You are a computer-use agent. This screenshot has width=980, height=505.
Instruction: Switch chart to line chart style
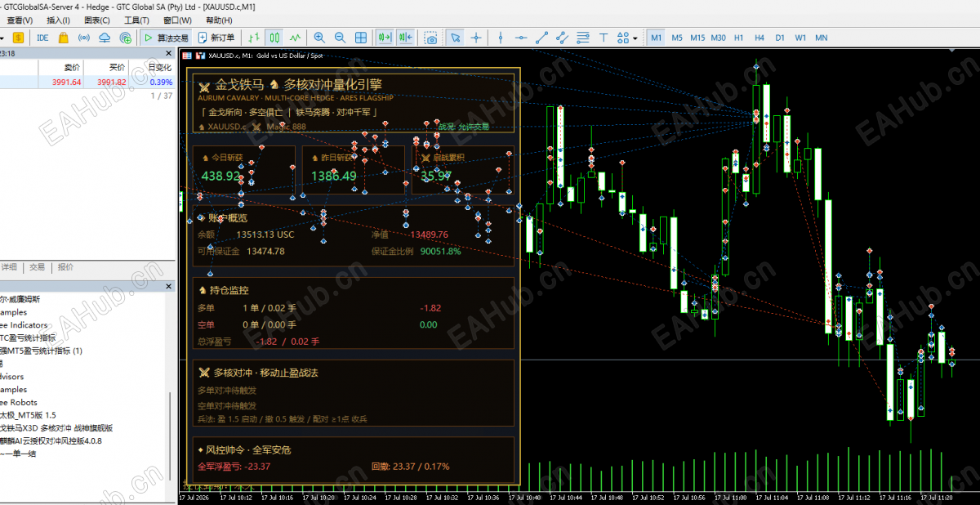coord(295,38)
